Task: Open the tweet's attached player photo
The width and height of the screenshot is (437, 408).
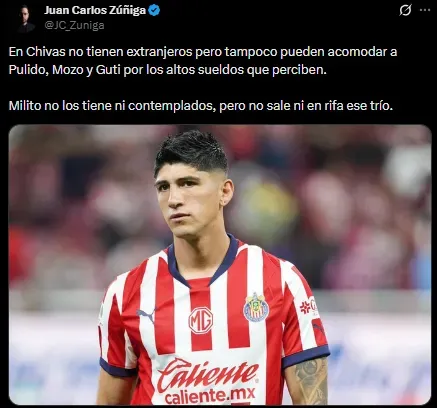Action: pos(220,265)
